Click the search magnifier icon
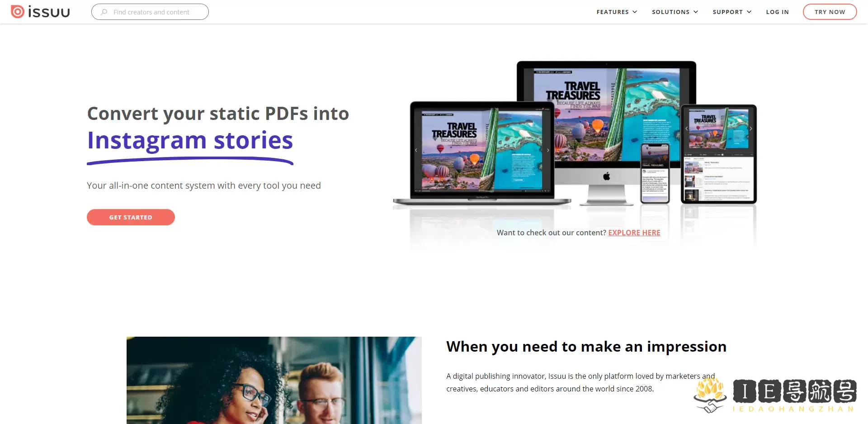 (104, 12)
